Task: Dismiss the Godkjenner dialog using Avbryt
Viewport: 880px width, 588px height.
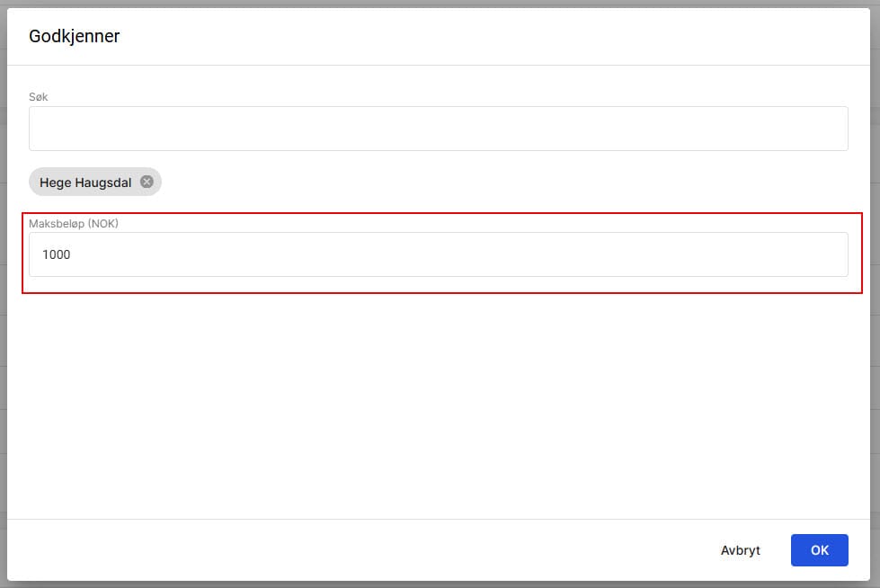Action: click(x=740, y=550)
